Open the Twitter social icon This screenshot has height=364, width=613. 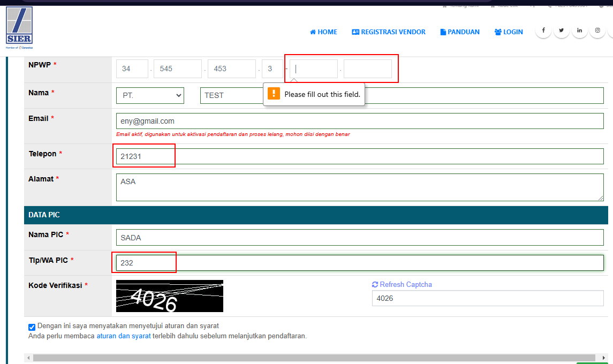tap(562, 30)
